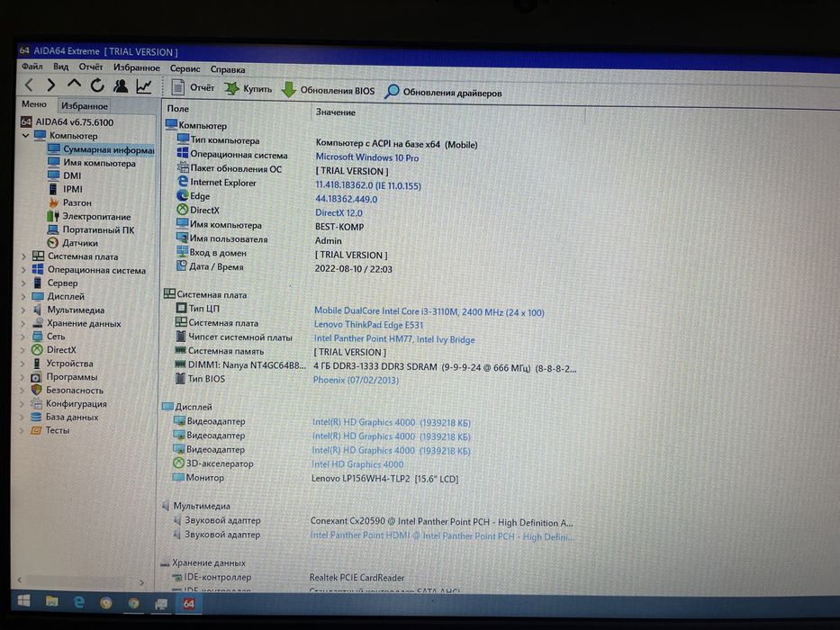Open the Phoenix (07/02/2013) BIOS link

(x=356, y=380)
